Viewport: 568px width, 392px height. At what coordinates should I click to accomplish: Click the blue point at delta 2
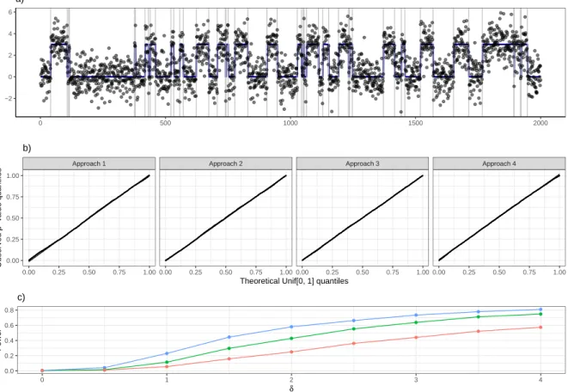[x=291, y=327]
